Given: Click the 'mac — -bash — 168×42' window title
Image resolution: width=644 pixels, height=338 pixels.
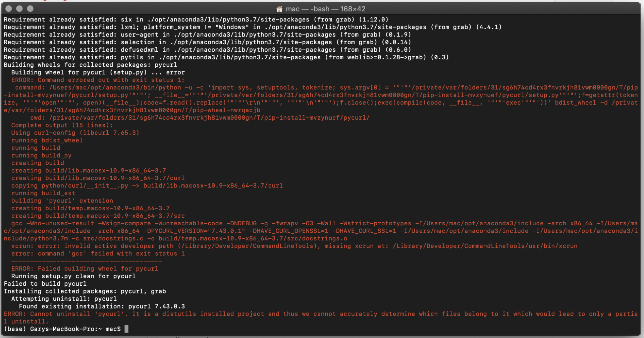Looking at the screenshot, I should click(x=325, y=9).
